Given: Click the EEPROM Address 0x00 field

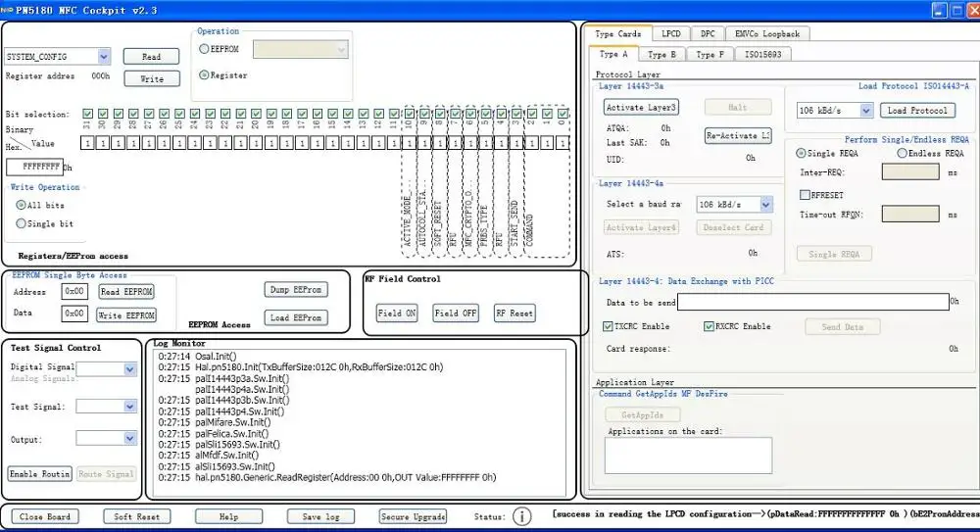Looking at the screenshot, I should tap(74, 291).
